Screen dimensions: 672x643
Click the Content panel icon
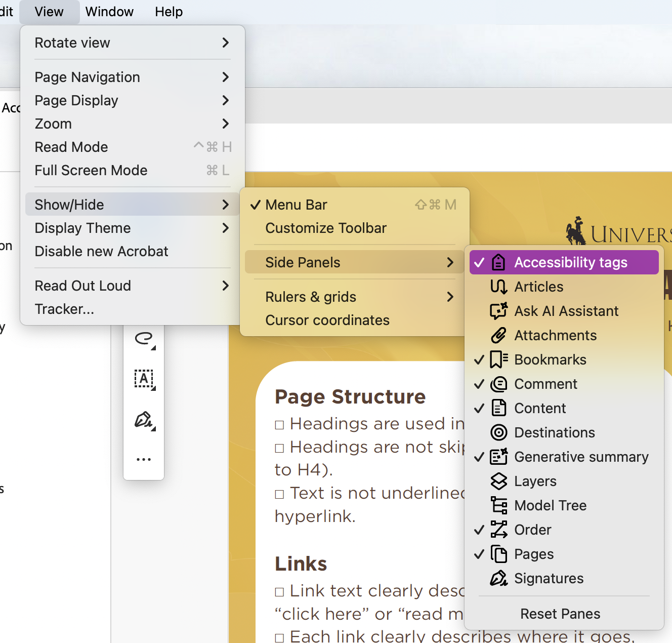click(x=498, y=408)
